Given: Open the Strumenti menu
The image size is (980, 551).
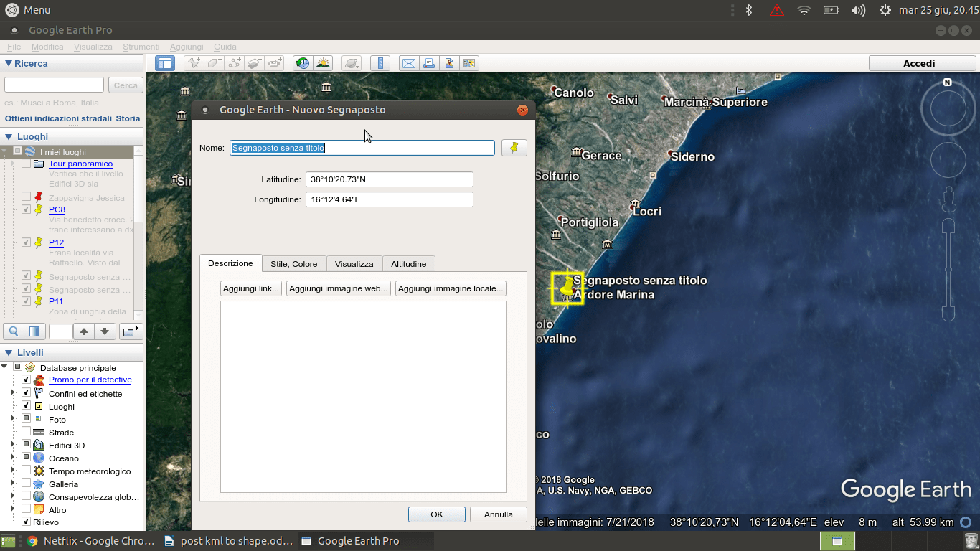Looking at the screenshot, I should pos(141,47).
